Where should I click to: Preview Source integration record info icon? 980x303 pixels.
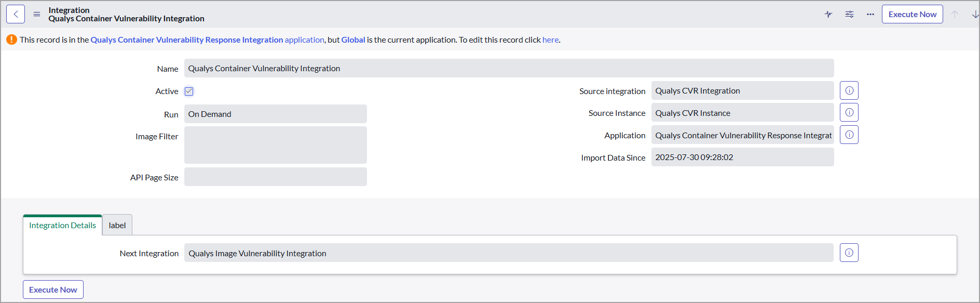(x=849, y=90)
